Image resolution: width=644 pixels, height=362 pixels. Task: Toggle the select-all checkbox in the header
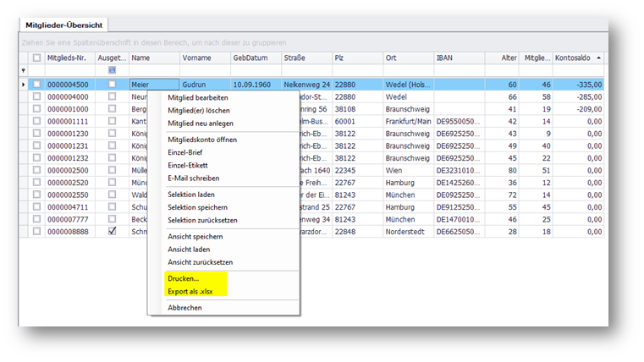click(36, 58)
